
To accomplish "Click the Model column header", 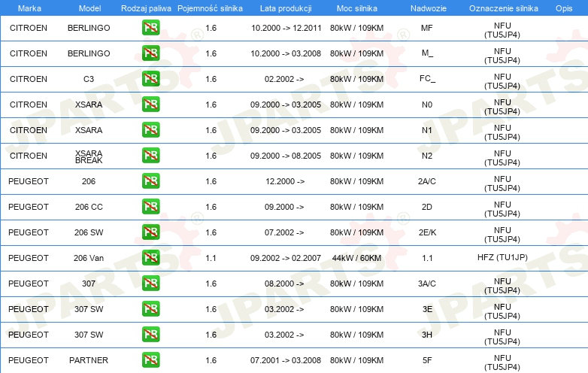I will pos(89,8).
